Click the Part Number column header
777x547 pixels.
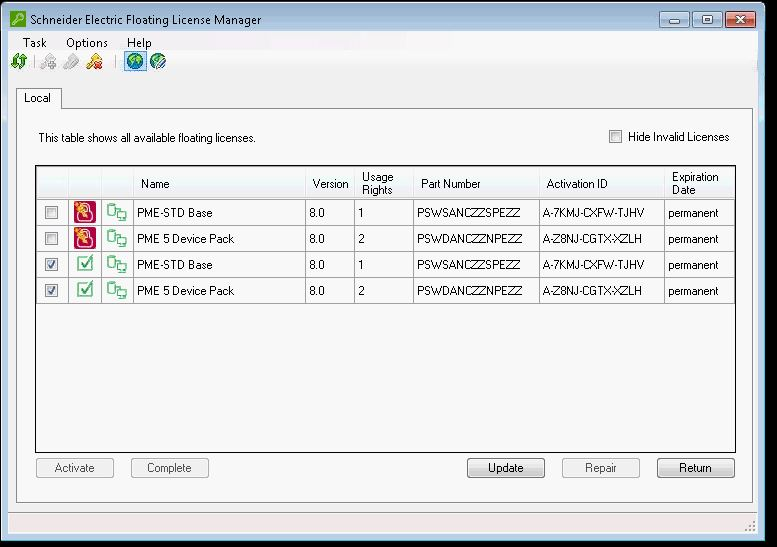pos(476,184)
